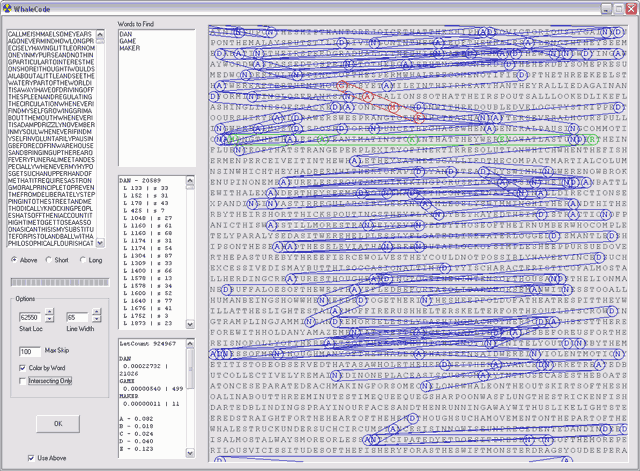640x471 pixels.
Task: Select result row 'L 1600 | s 52'
Action: coord(148,293)
